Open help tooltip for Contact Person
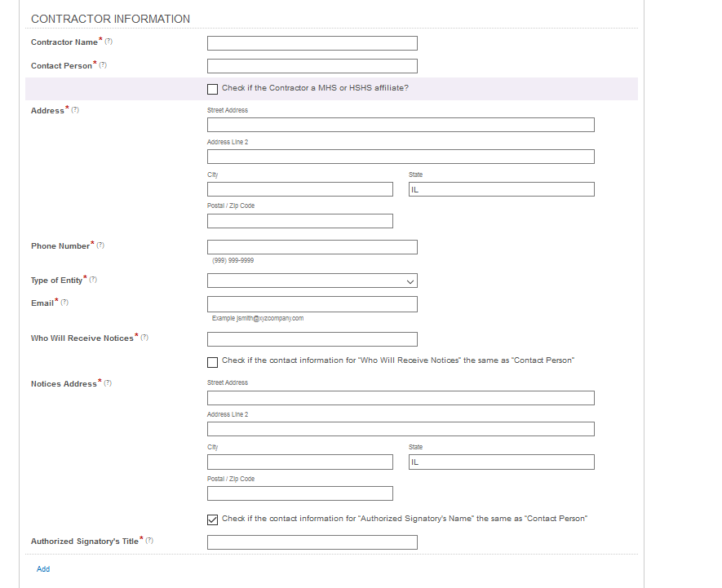This screenshot has height=588, width=722. point(102,64)
